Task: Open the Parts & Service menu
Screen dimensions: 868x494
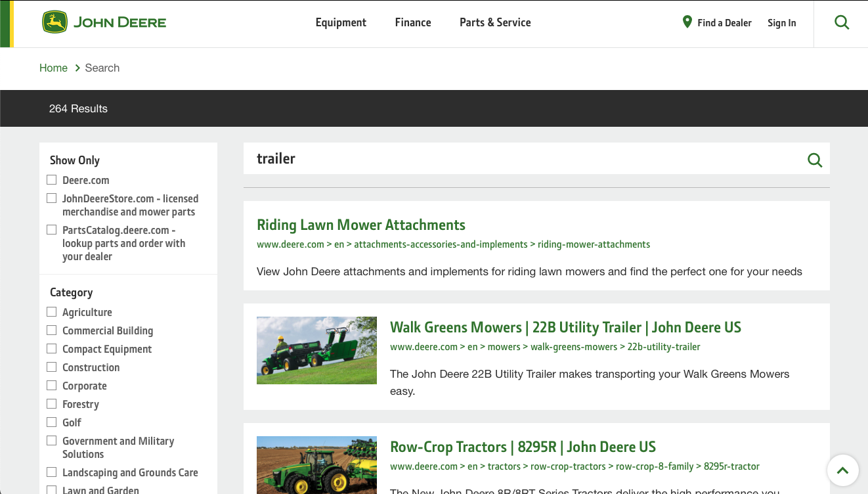Action: tap(495, 22)
